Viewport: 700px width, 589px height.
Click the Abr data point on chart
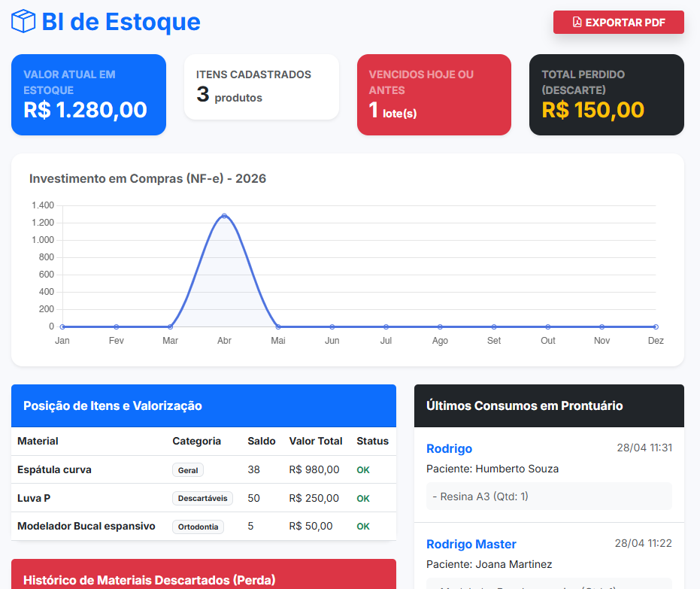tap(224, 216)
